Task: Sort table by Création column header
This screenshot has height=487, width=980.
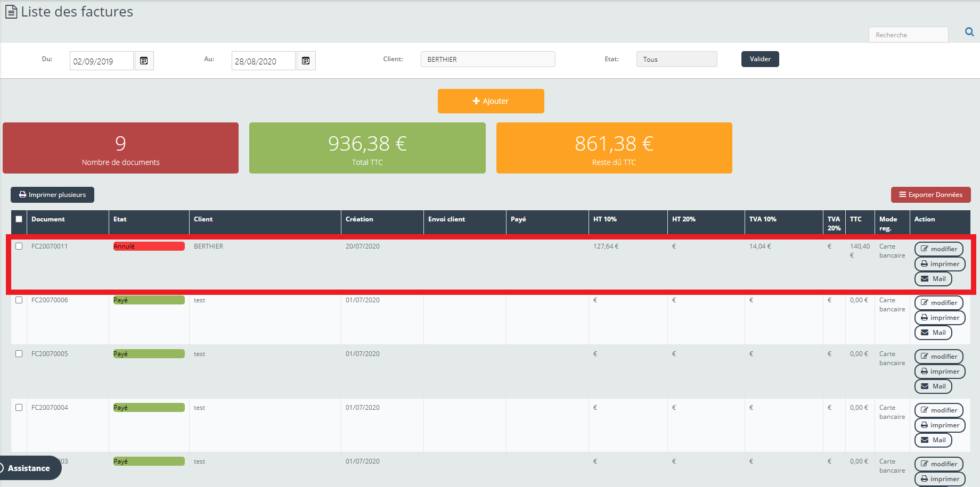Action: pyautogui.click(x=360, y=219)
